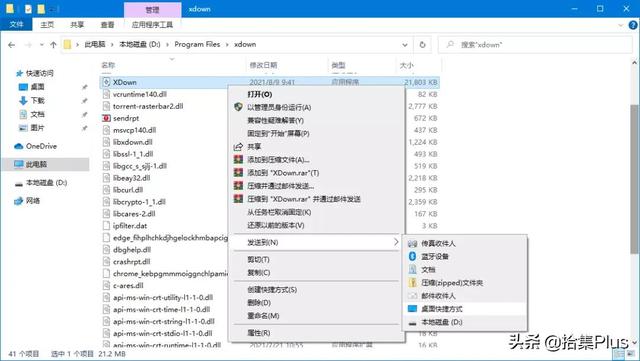Viewport: 640px width, 361px height.
Task: Switch to the 主页 ribbon tab
Action: tap(47, 25)
